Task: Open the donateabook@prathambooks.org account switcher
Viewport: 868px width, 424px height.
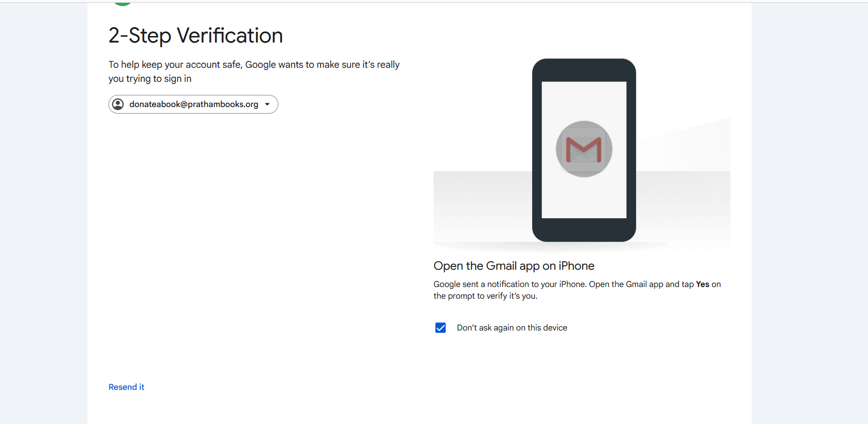Action: pos(193,104)
